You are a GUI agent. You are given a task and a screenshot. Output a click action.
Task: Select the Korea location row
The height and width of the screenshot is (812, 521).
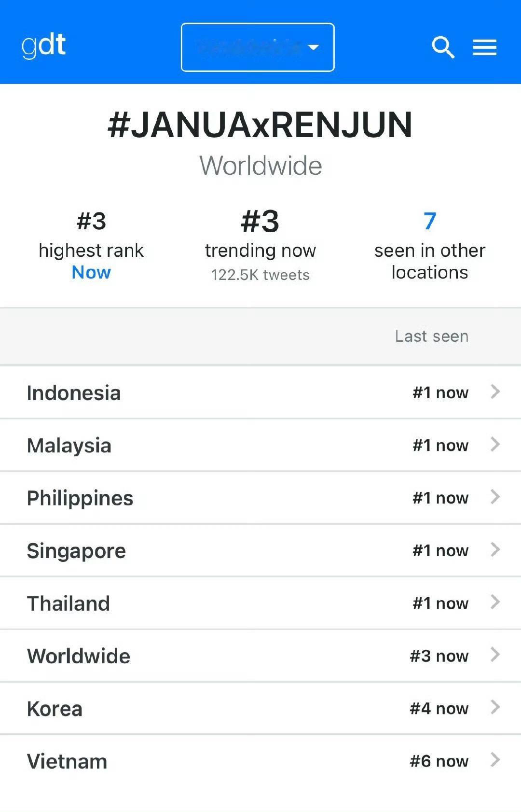click(x=260, y=708)
